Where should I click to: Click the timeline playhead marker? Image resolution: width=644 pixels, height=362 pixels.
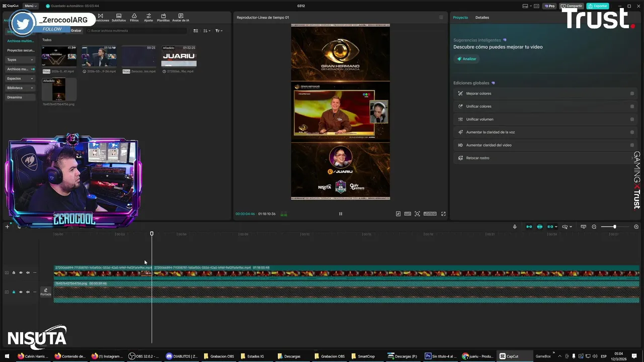[151, 233]
